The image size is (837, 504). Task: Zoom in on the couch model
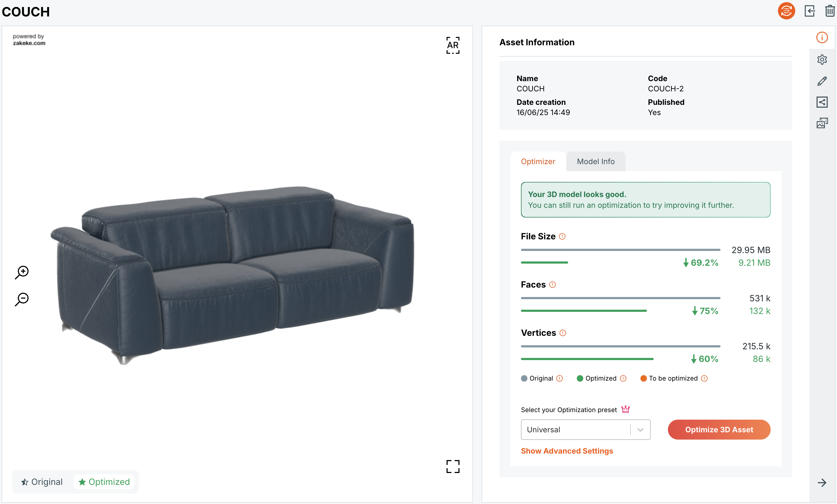22,272
